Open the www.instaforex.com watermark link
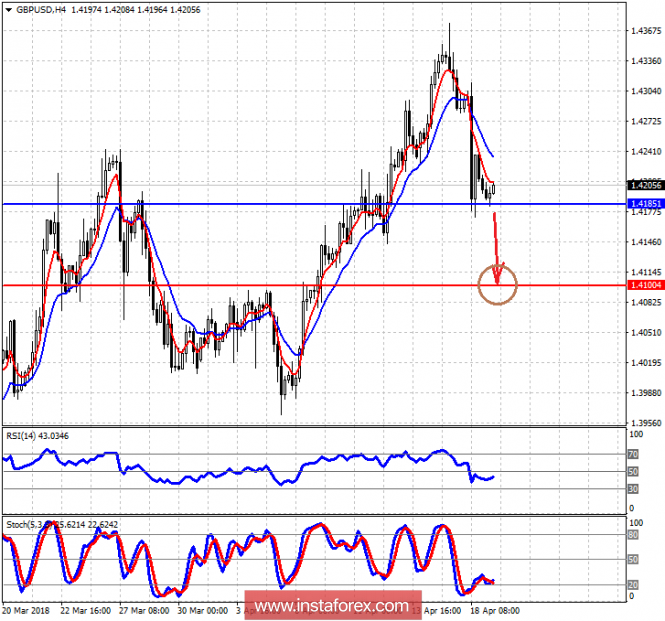The width and height of the screenshot is (665, 621). pyautogui.click(x=333, y=606)
